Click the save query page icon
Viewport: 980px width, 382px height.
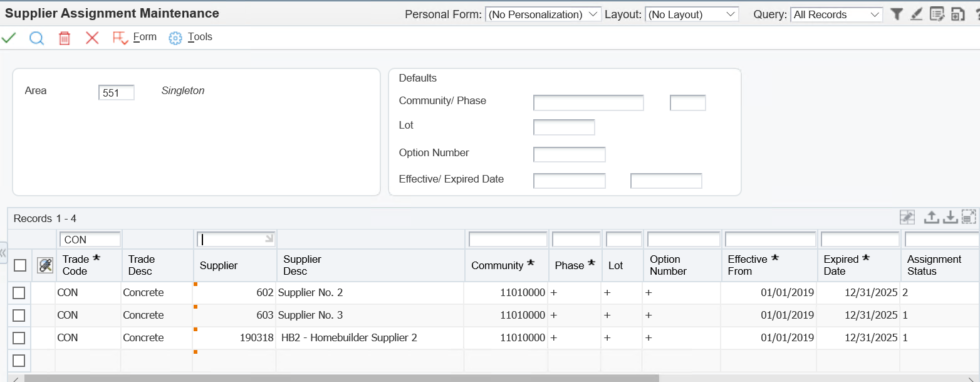point(957,14)
